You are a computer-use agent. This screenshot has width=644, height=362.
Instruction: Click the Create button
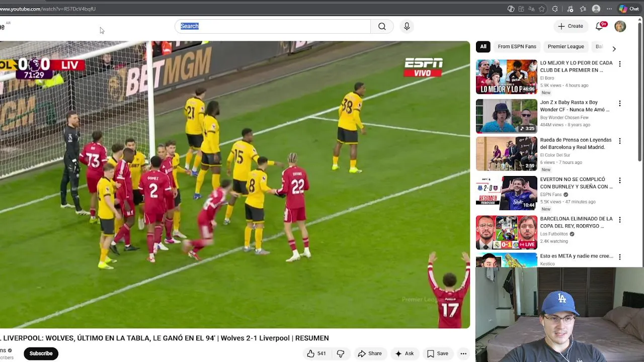[x=570, y=26]
